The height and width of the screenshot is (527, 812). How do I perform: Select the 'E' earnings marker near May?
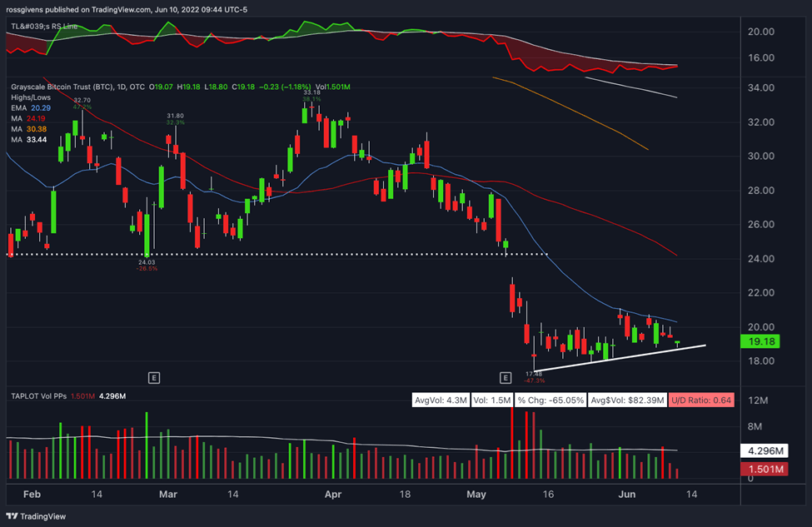tap(505, 377)
